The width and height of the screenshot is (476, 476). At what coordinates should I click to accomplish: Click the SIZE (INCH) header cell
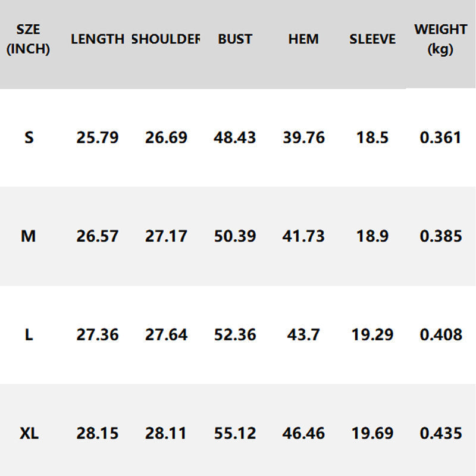tap(28, 39)
